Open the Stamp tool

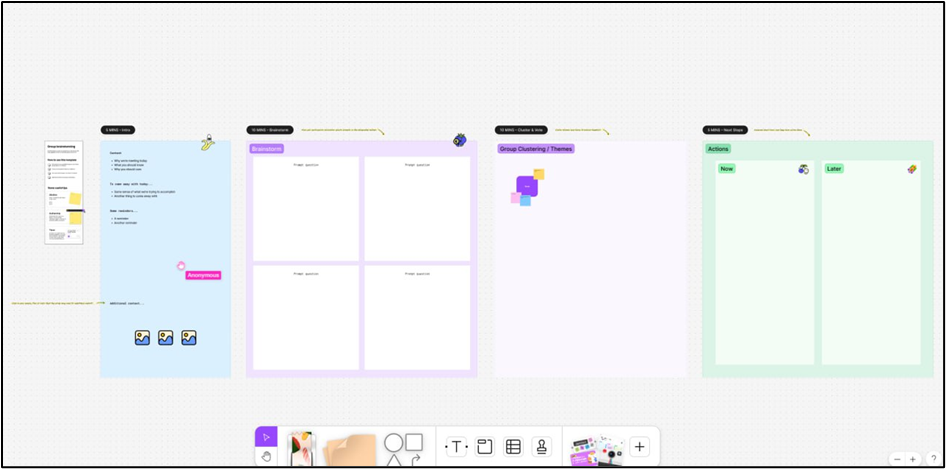(541, 447)
